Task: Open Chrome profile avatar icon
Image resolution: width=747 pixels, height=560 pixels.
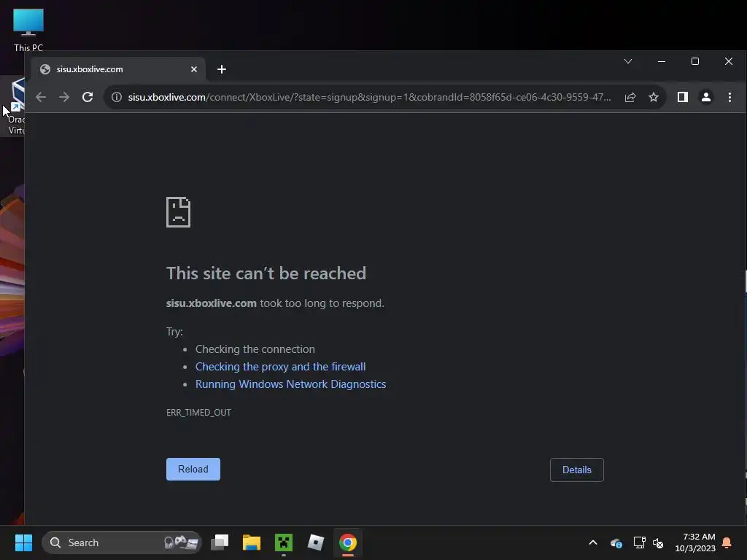Action: (x=706, y=97)
